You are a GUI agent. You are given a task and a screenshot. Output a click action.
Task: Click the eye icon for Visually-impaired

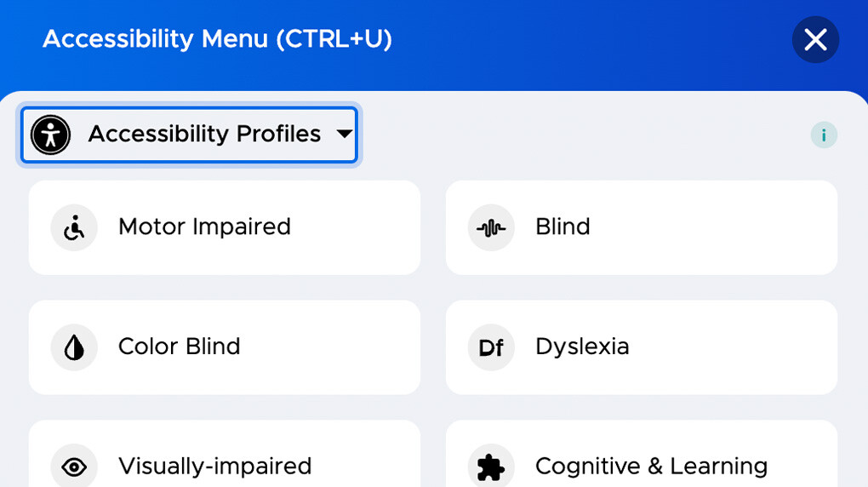tap(74, 467)
